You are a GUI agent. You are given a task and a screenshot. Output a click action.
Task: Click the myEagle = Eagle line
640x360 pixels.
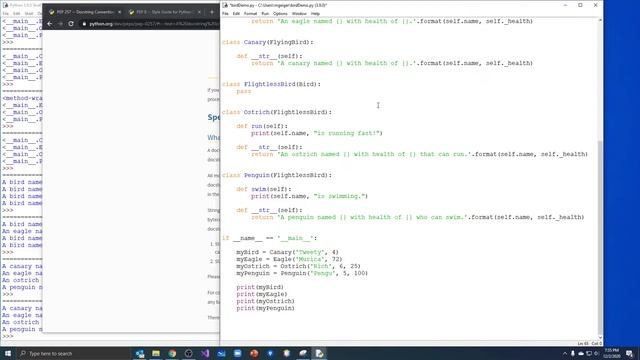click(289, 259)
